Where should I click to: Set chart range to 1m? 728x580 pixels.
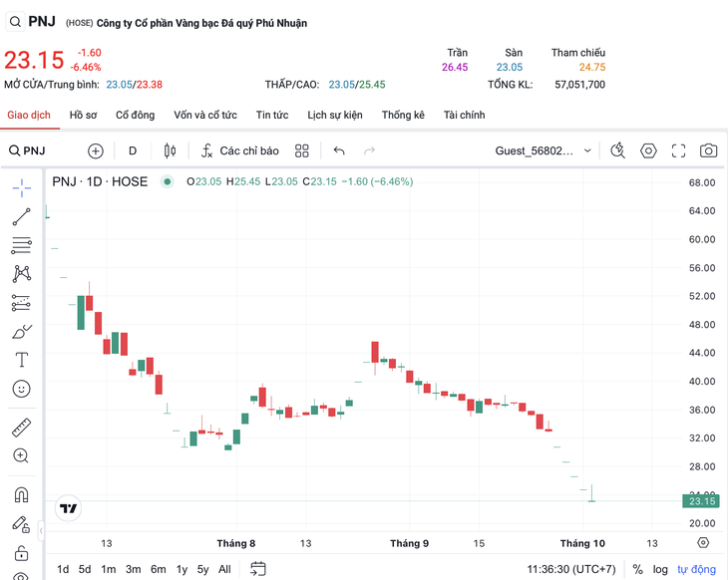coord(109,569)
